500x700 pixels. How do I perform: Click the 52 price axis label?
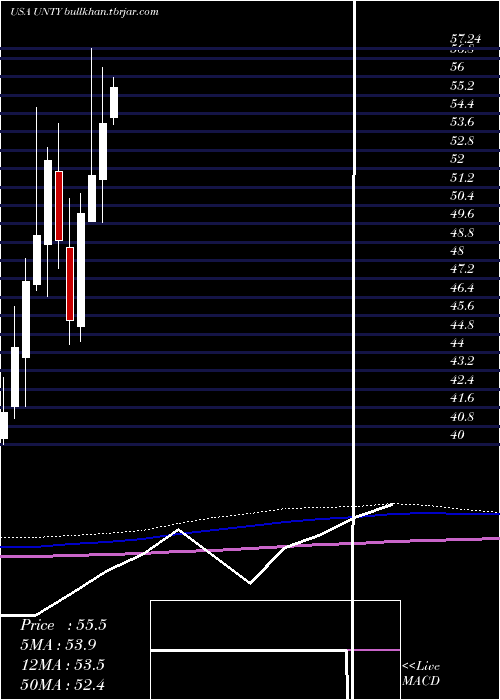[458, 159]
